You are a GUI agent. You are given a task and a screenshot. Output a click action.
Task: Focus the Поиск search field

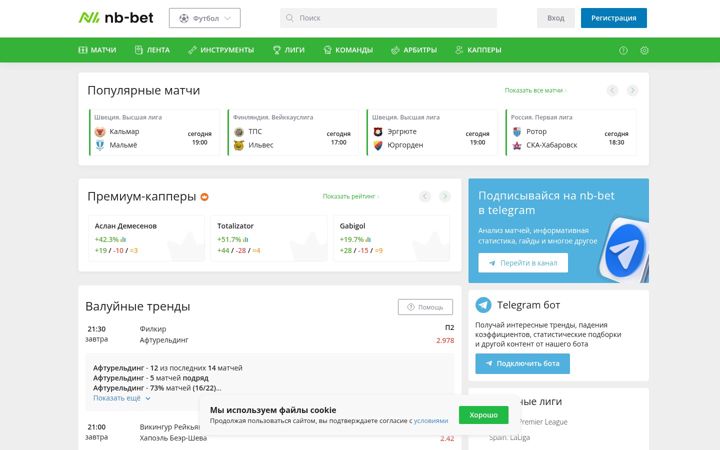coord(388,18)
